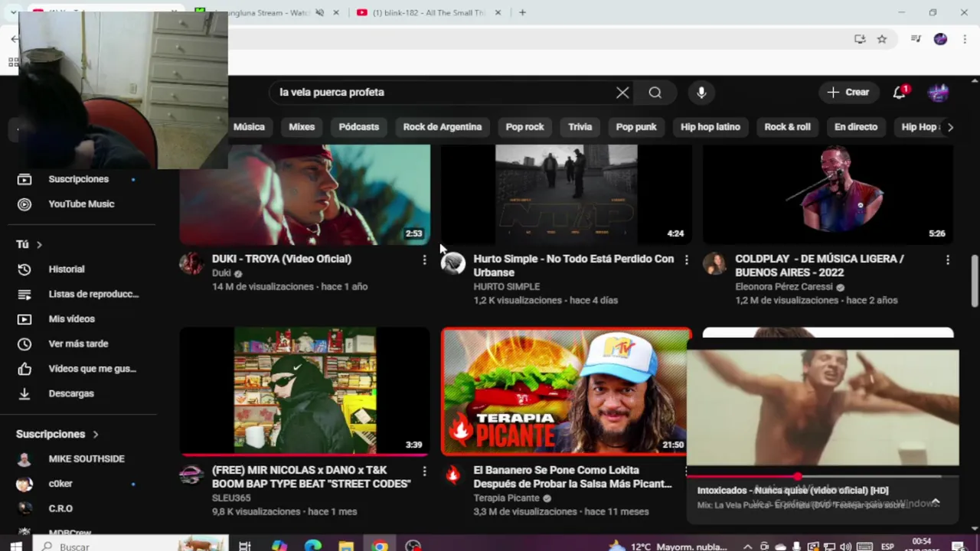Show more category chips with right arrow
The image size is (980, 551).
(950, 127)
